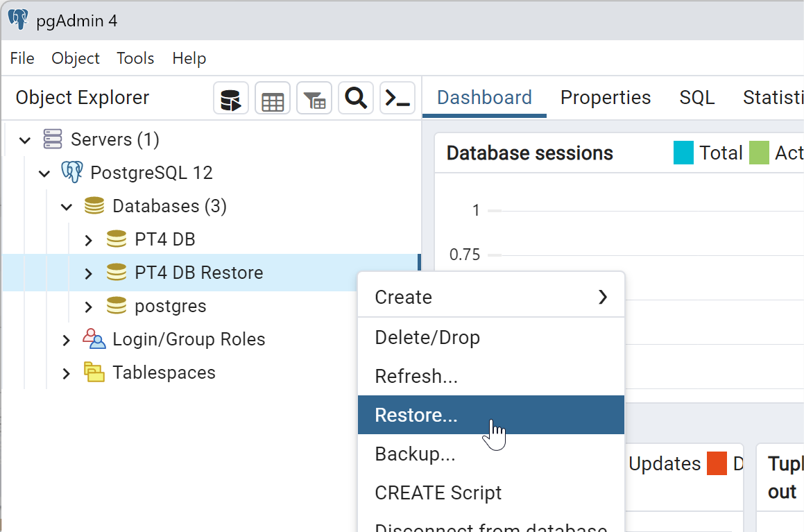
Task: Open the Object menu
Action: [76, 58]
